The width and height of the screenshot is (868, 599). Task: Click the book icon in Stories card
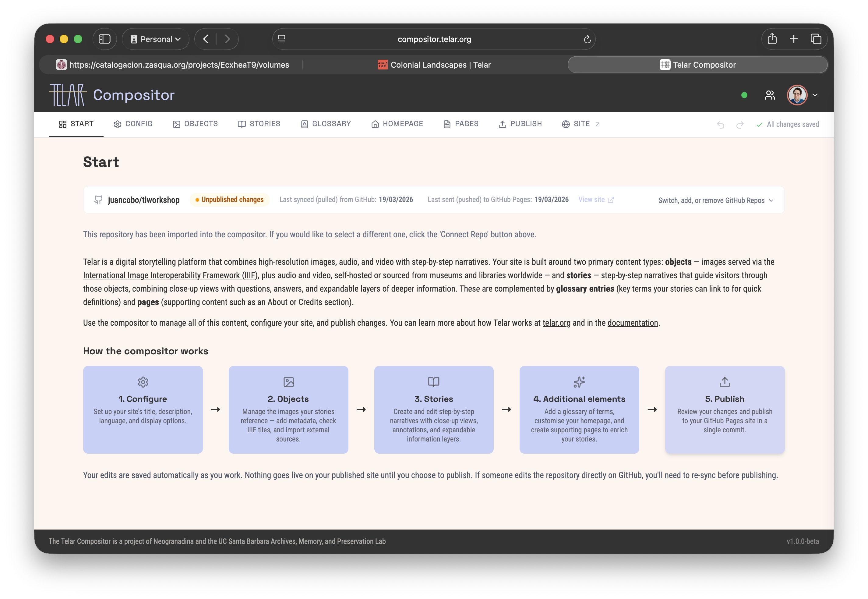[434, 382]
